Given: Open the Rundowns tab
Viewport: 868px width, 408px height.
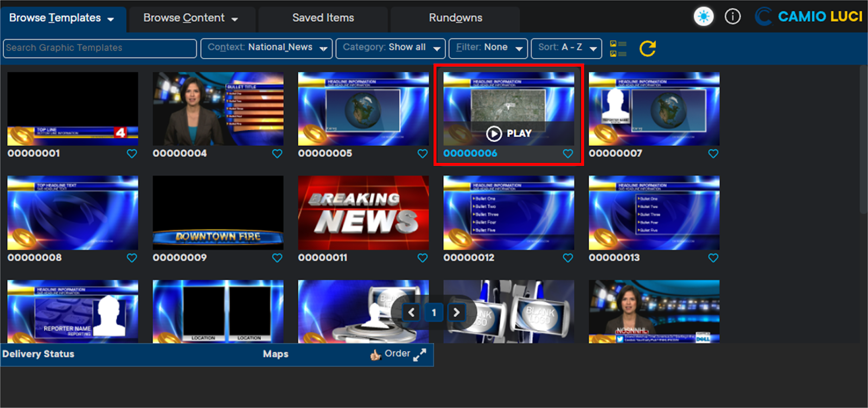Looking at the screenshot, I should [x=455, y=18].
